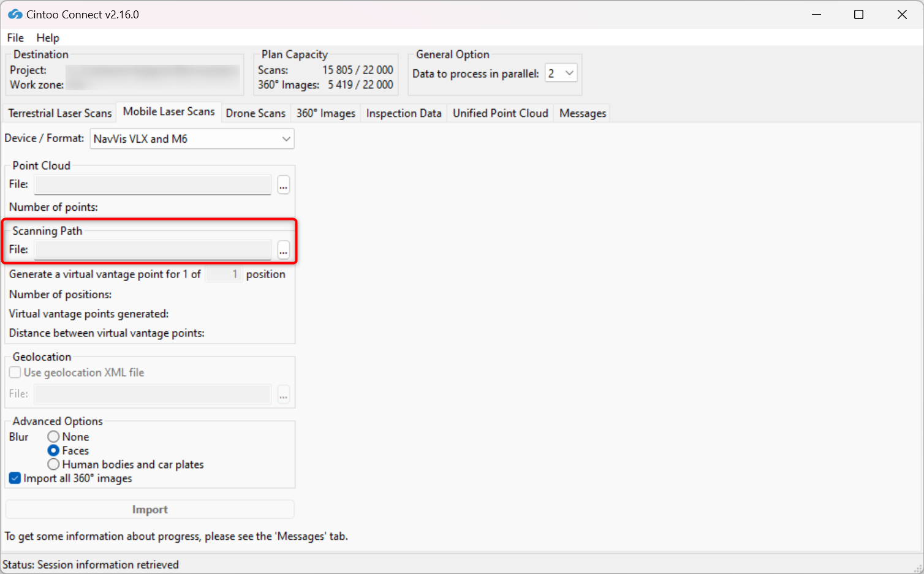Browse for the Point Cloud file

tap(283, 184)
